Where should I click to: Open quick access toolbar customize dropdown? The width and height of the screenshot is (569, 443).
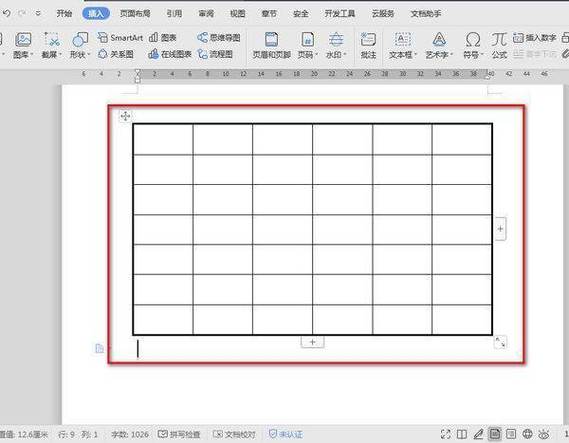click(38, 13)
